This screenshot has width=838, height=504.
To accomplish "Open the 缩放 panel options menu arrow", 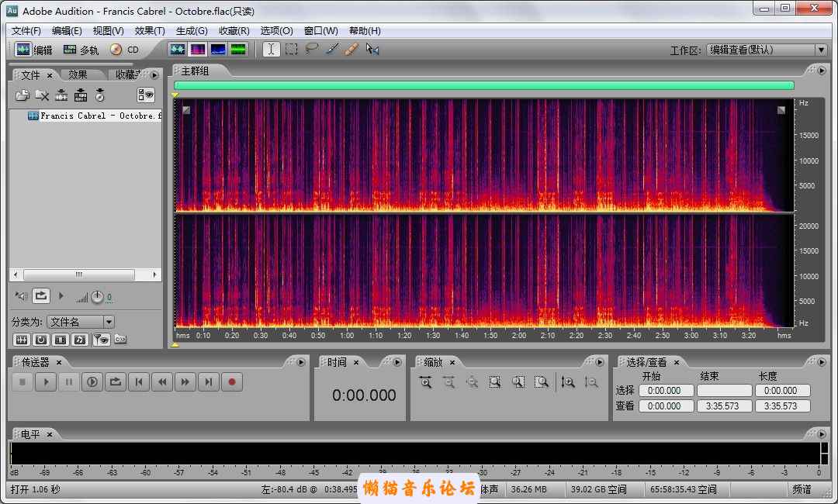I will (600, 363).
